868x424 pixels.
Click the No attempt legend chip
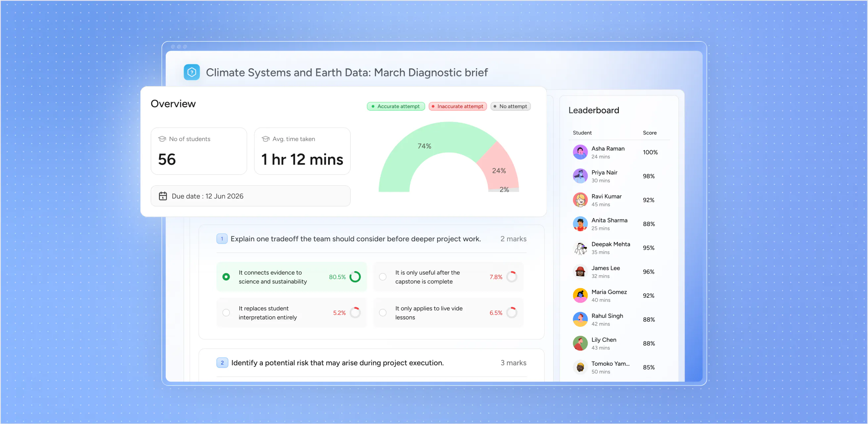[510, 106]
